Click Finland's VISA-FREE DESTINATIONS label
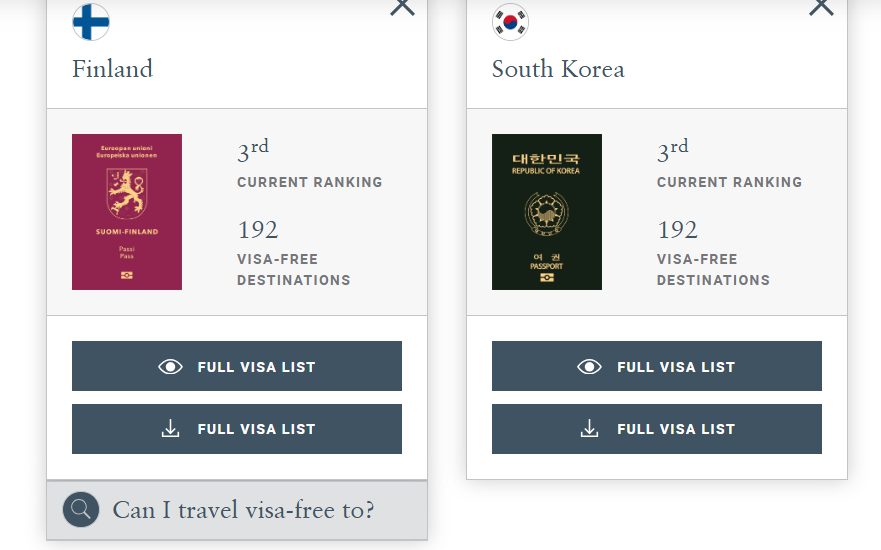This screenshot has width=881, height=550. coord(294,269)
